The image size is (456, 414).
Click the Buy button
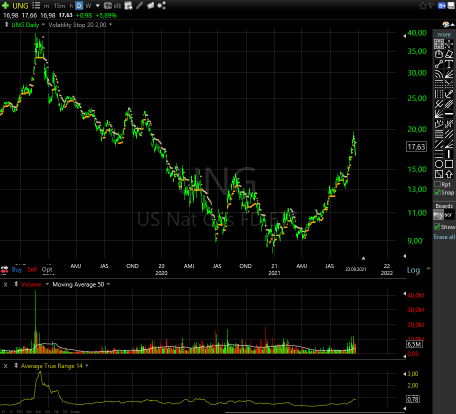point(17,269)
